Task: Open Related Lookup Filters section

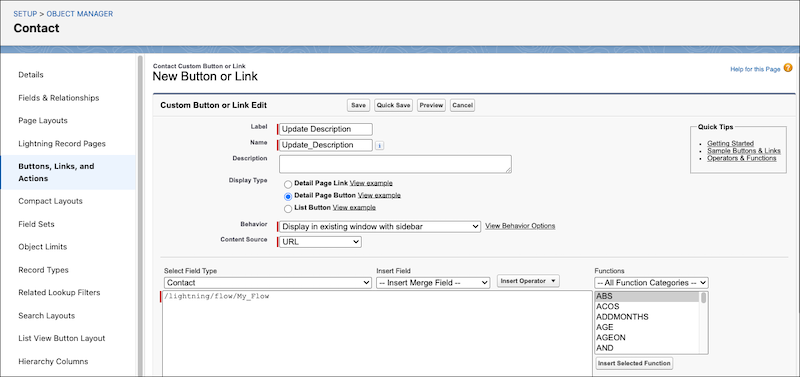Action: (x=59, y=292)
